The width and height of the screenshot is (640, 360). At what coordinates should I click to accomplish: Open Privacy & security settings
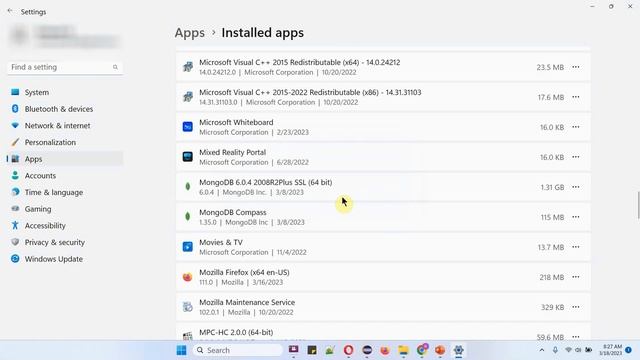65,242
